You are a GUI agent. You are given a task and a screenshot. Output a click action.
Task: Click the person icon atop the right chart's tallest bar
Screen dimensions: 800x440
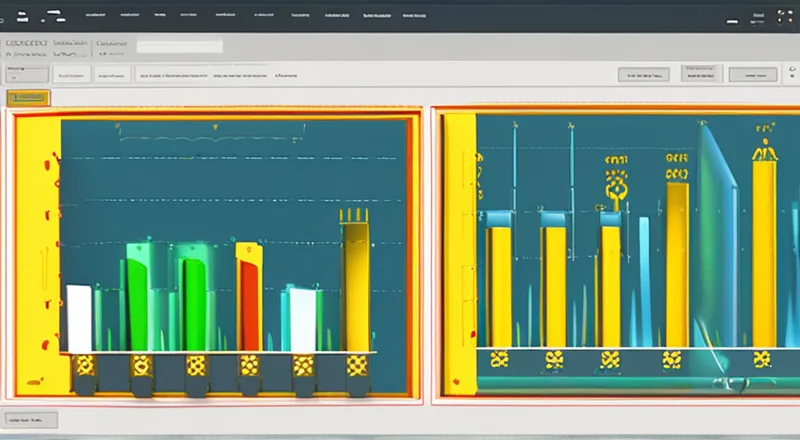click(x=765, y=150)
